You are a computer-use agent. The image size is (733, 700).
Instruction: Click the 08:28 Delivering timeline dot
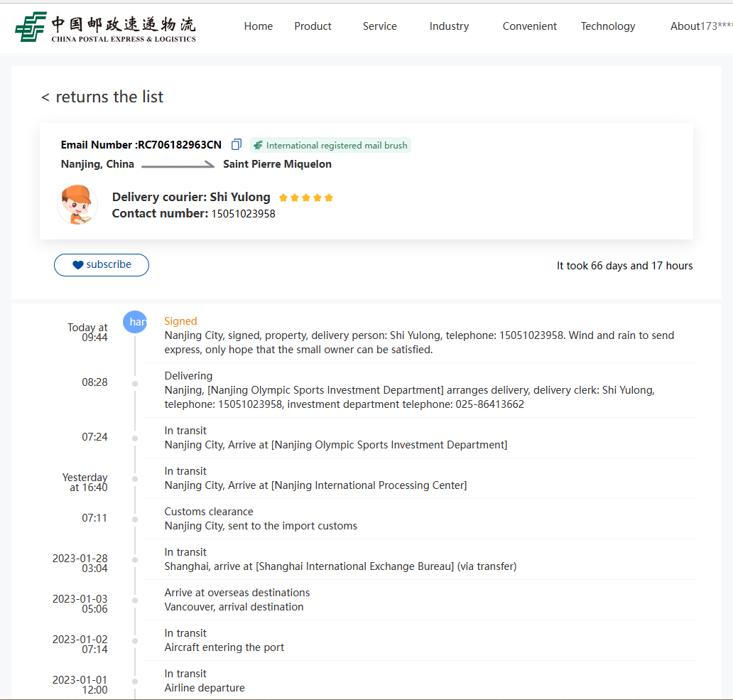coord(135,384)
